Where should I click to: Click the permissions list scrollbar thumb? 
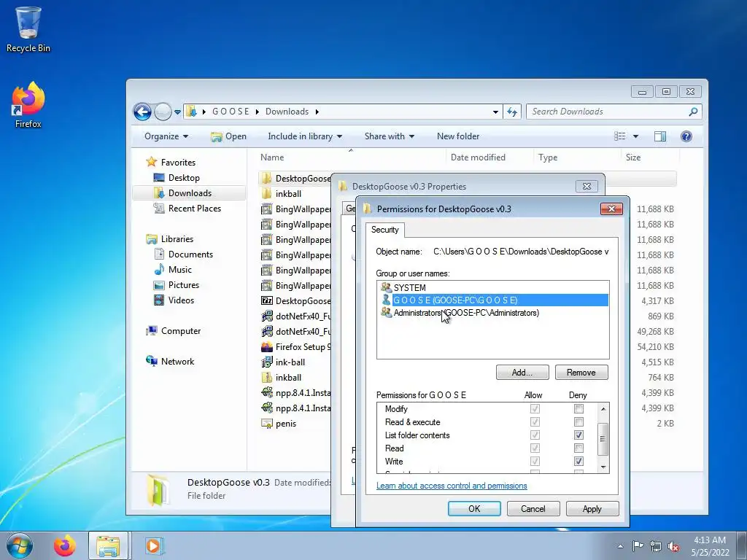pos(603,438)
